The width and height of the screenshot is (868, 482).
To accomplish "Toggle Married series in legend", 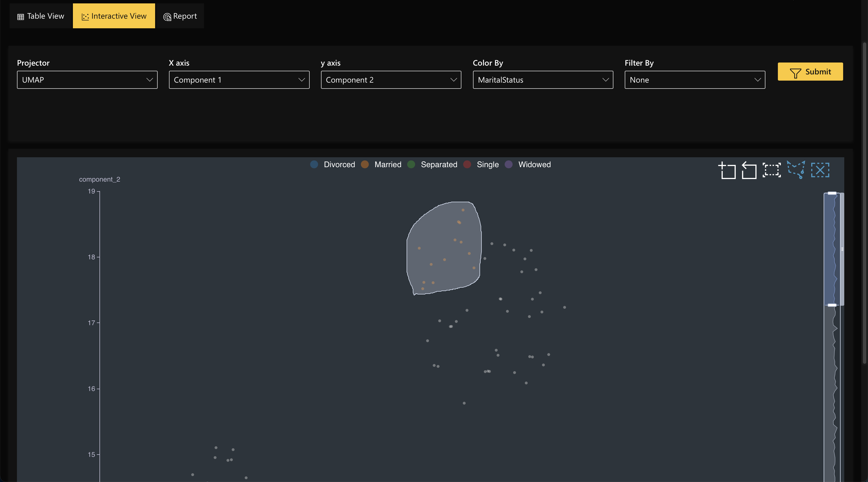I will coord(387,165).
